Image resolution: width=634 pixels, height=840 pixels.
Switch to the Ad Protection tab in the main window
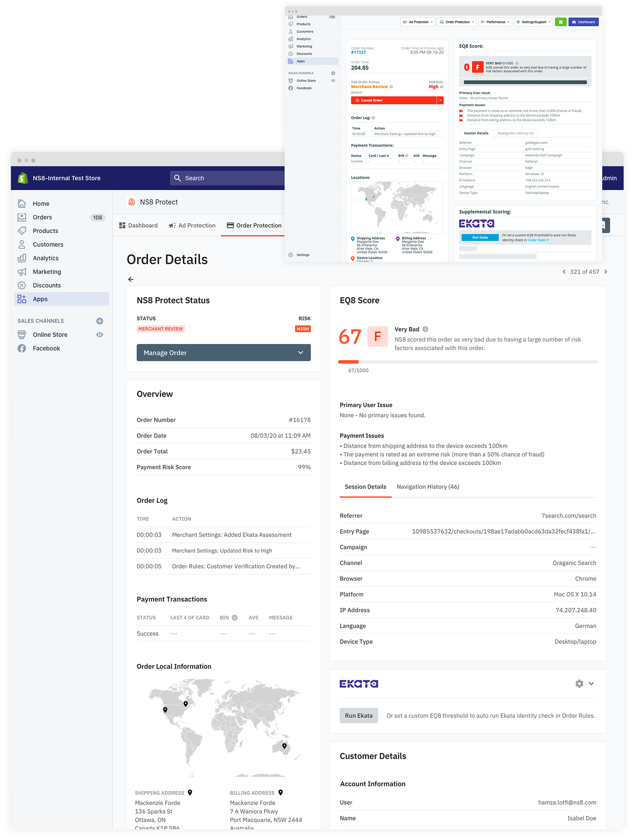[192, 226]
